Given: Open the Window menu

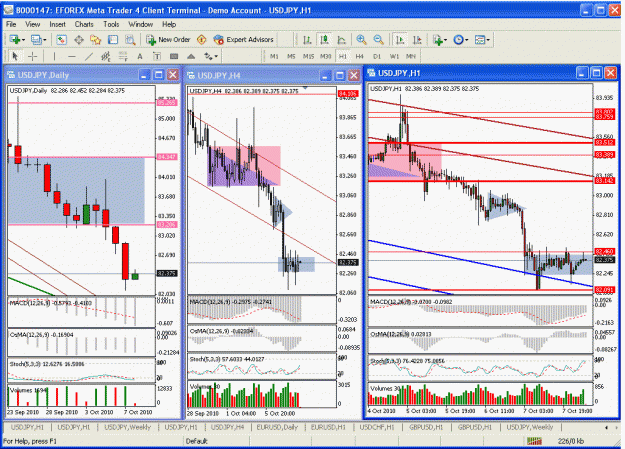Looking at the screenshot, I should tap(140, 24).
